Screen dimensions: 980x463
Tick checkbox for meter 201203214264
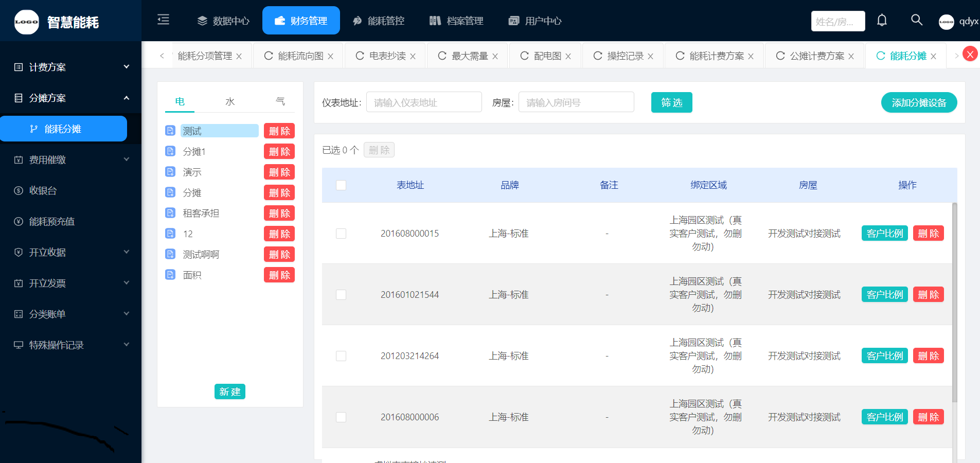click(341, 356)
